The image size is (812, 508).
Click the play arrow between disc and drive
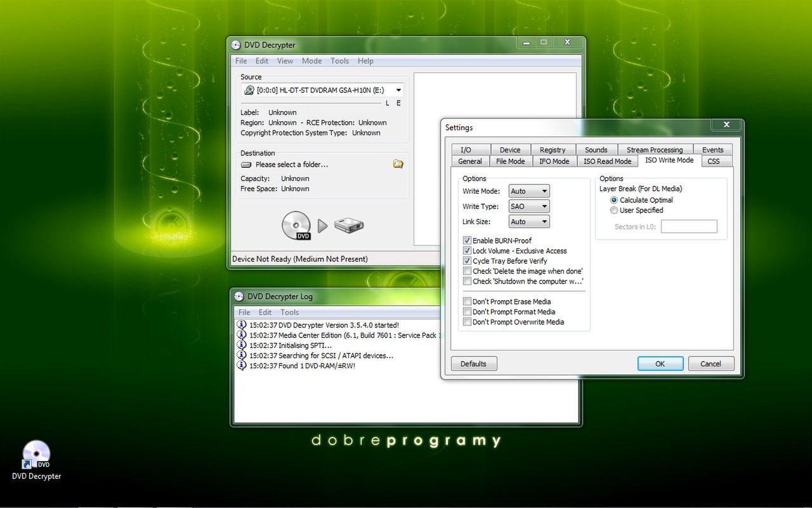tap(322, 225)
